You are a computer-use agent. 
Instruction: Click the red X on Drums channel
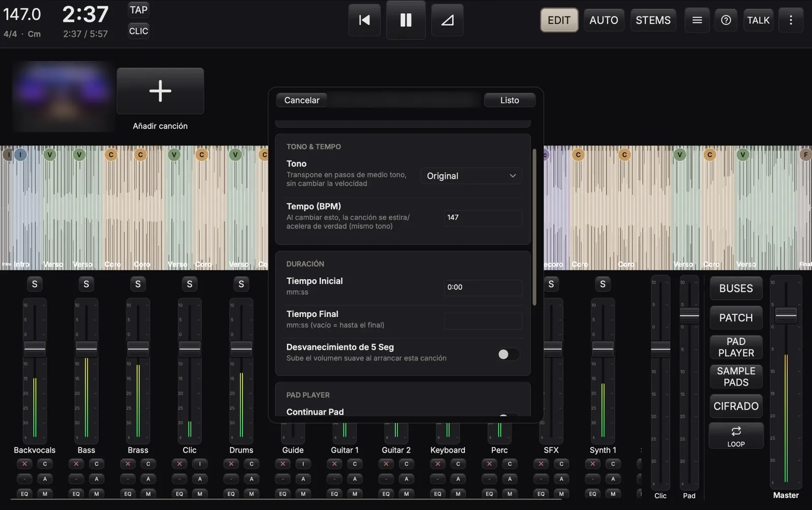[231, 464]
